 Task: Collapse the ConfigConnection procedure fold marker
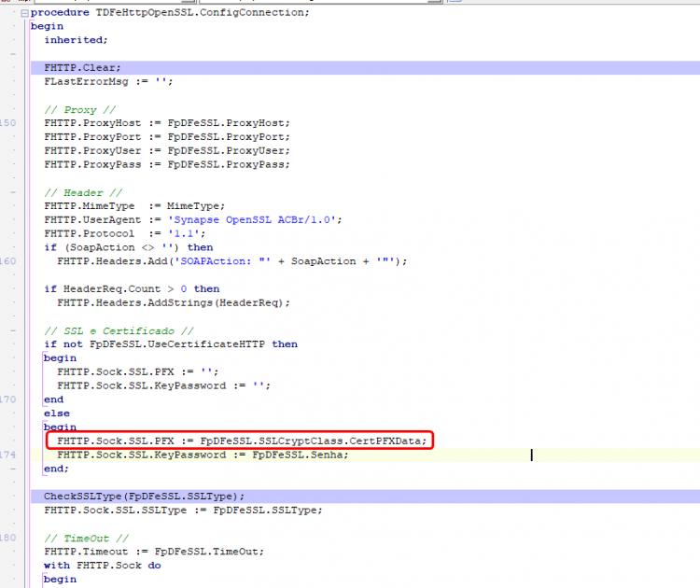coord(25,13)
